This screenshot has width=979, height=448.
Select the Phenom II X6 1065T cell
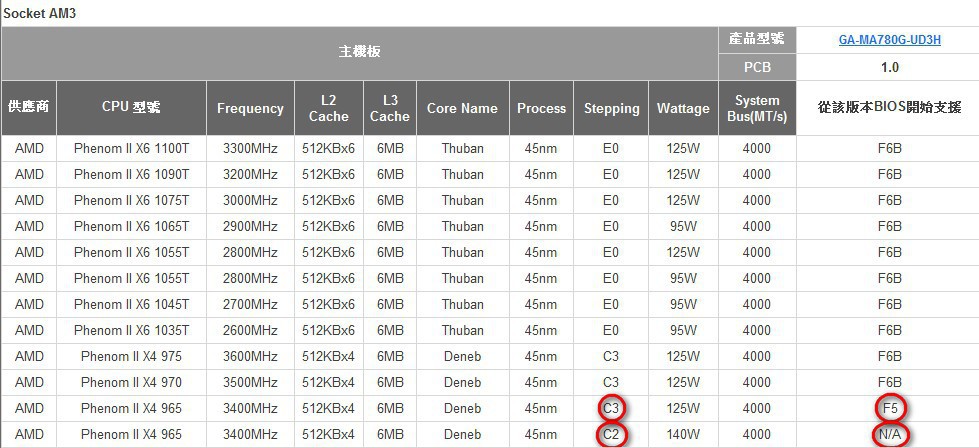[x=131, y=226]
